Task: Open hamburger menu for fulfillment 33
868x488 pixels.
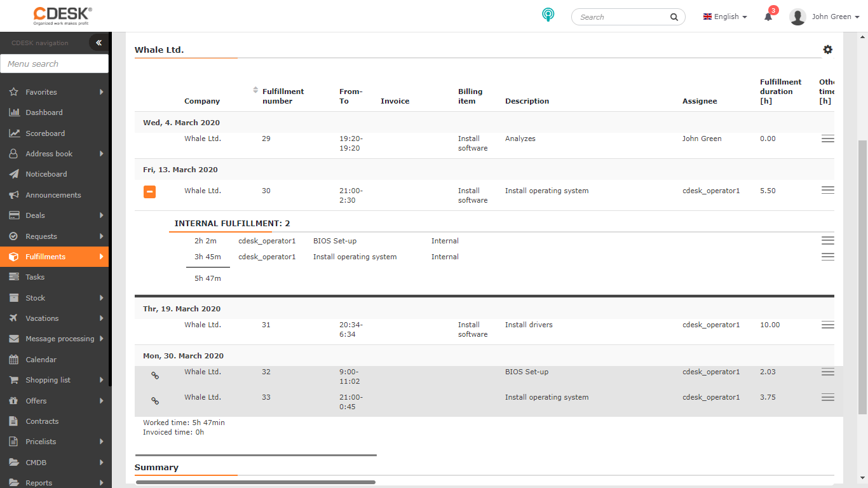Action: click(x=828, y=397)
